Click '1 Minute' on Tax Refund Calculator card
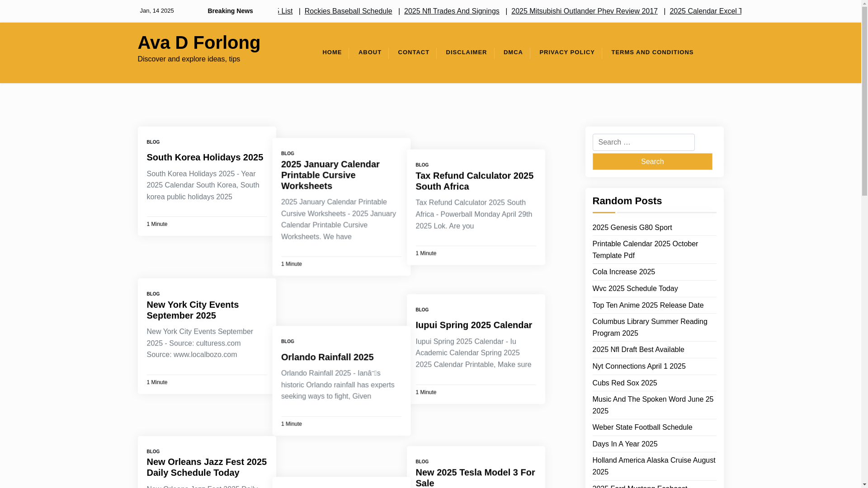This screenshot has height=488, width=868. tap(425, 254)
